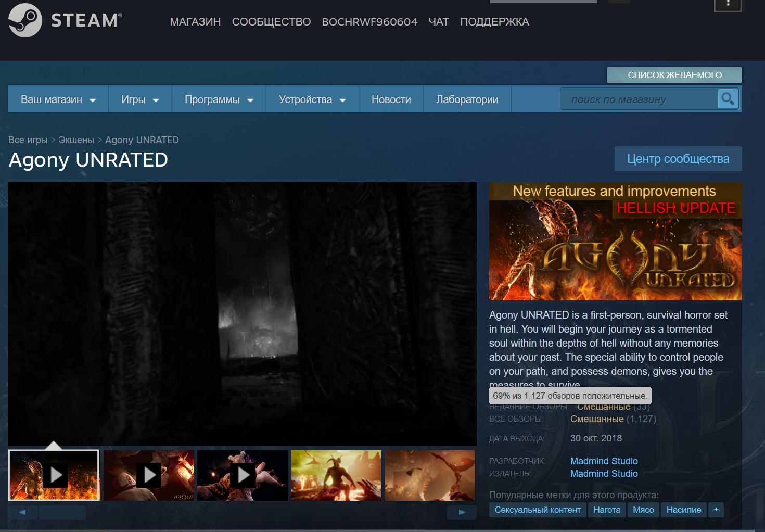Play the second video thumbnail

click(x=149, y=475)
